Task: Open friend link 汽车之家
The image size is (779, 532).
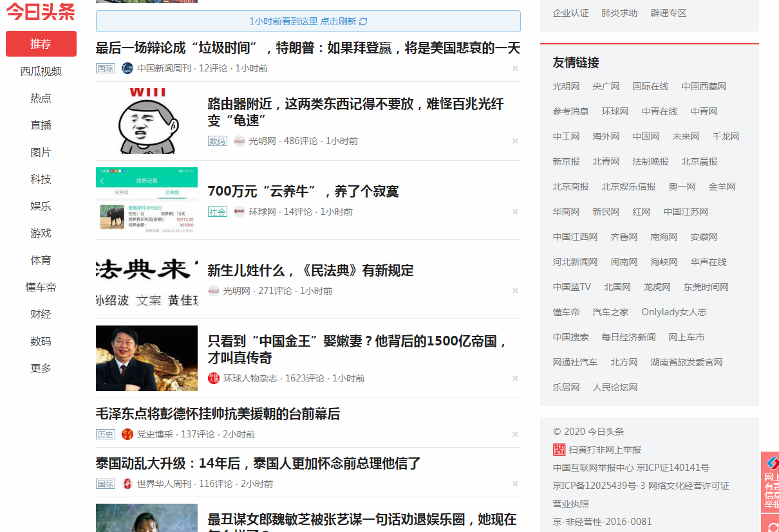Action: (610, 312)
